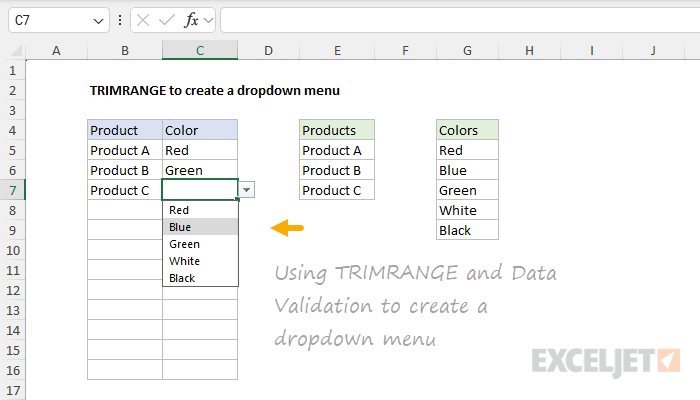Select column J header

tap(653, 50)
